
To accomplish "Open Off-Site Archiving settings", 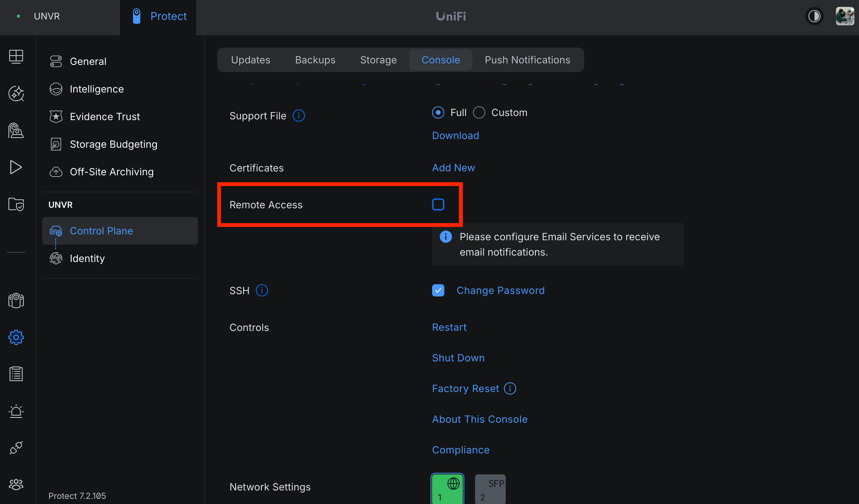I will (x=120, y=172).
